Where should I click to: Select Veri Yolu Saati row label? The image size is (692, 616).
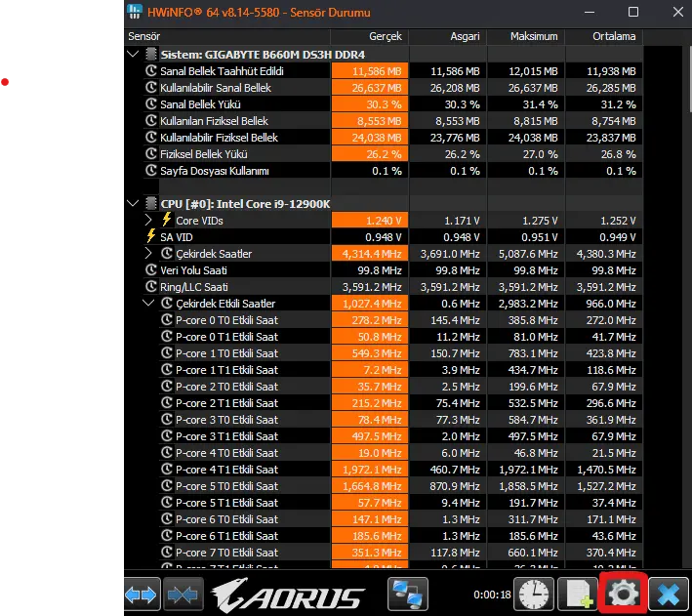[194, 270]
